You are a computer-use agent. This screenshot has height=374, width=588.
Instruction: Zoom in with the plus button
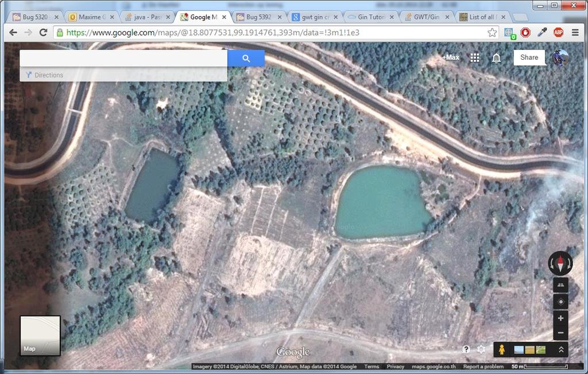pyautogui.click(x=560, y=318)
